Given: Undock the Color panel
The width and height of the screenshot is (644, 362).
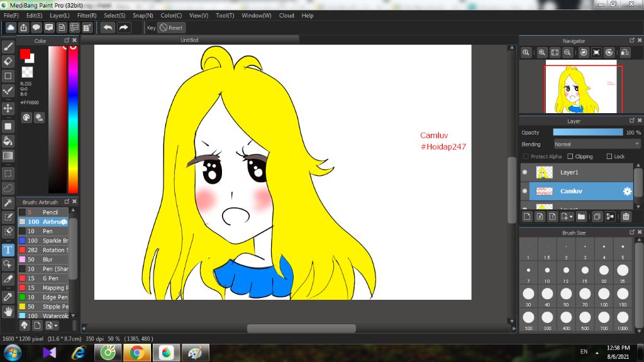Looking at the screenshot, I should [67, 40].
